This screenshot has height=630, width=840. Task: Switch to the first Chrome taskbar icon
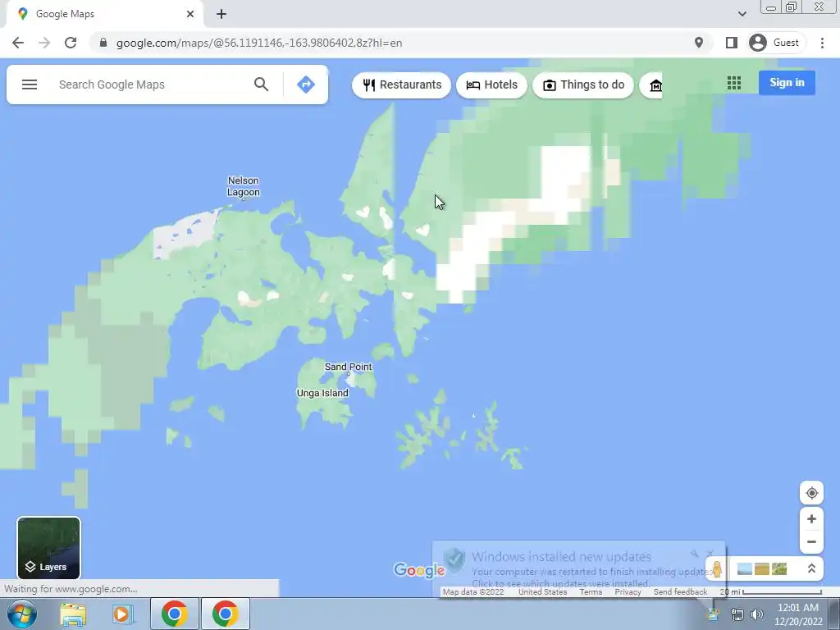pyautogui.click(x=174, y=614)
